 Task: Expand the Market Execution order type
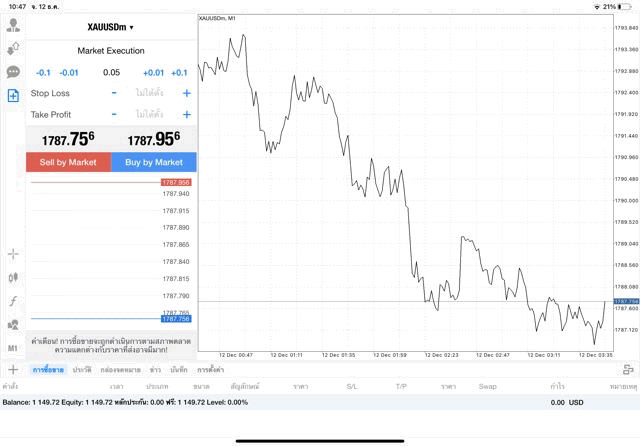[x=111, y=50]
